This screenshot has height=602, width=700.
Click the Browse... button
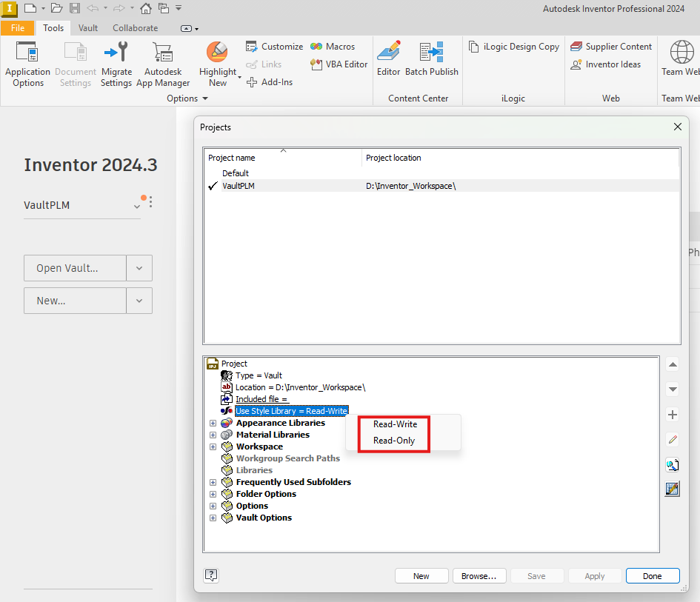pyautogui.click(x=479, y=576)
